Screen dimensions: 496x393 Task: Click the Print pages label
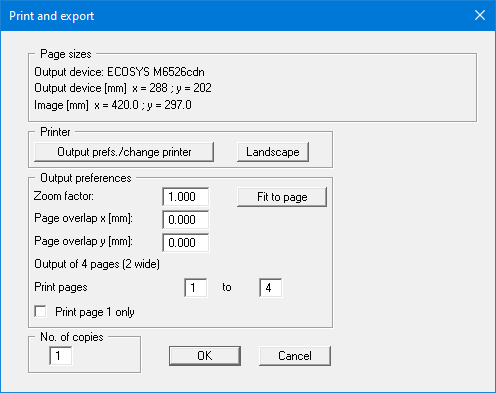pos(61,287)
